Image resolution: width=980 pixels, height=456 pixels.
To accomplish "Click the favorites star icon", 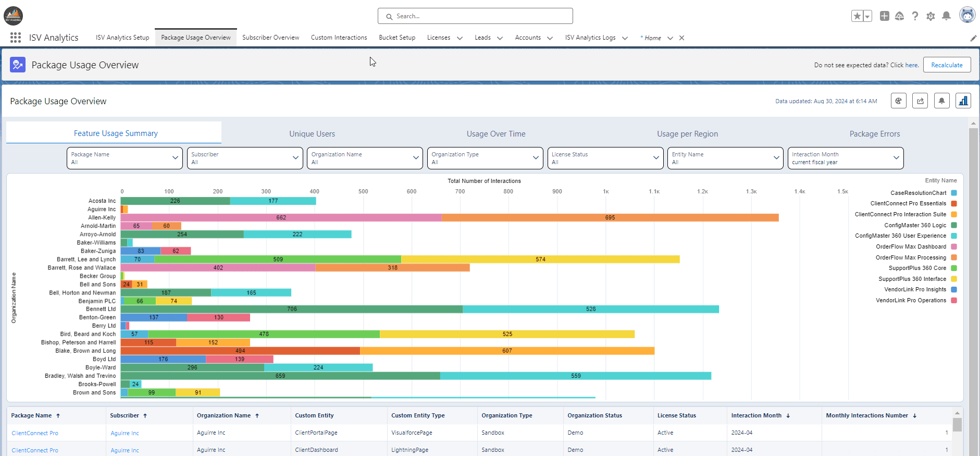I will pos(857,16).
